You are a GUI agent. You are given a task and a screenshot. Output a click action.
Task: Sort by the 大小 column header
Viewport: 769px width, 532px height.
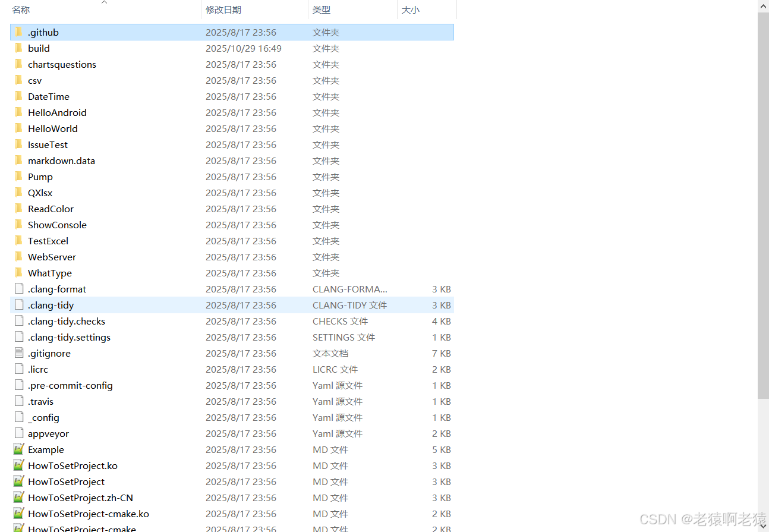pyautogui.click(x=411, y=10)
